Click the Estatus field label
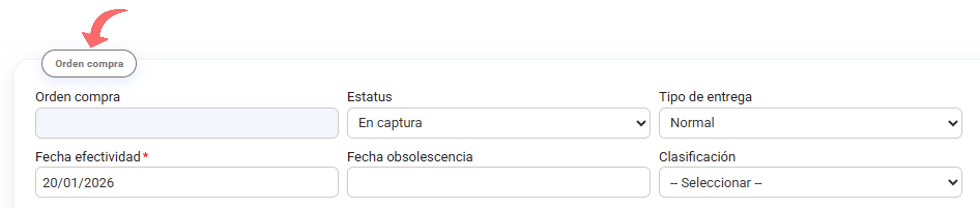Viewport: 980px width, 208px height. click(370, 97)
